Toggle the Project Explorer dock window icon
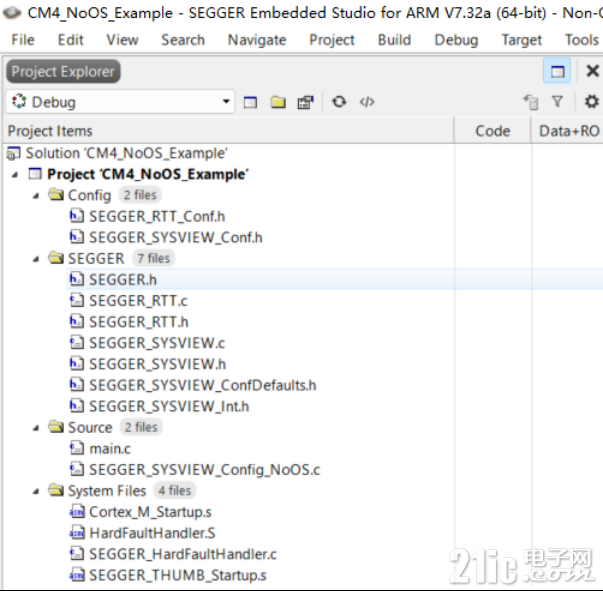The height and width of the screenshot is (591, 603). tap(557, 71)
